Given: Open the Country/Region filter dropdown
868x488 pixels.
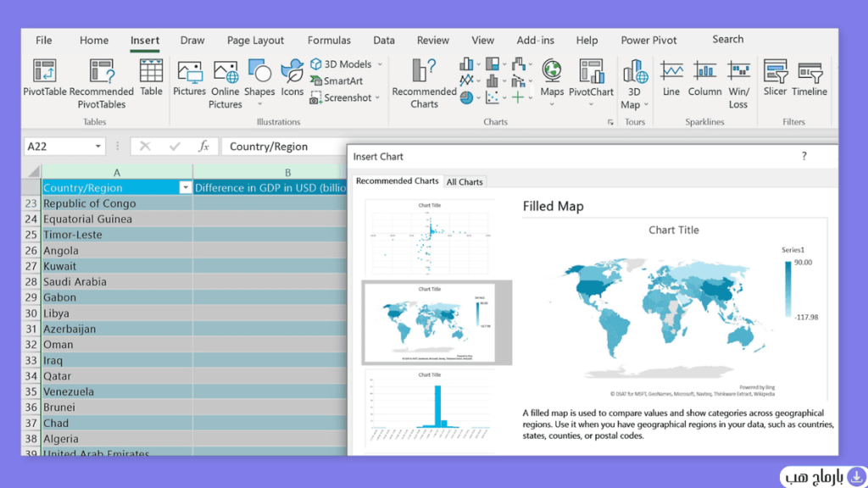Looking at the screenshot, I should click(186, 187).
